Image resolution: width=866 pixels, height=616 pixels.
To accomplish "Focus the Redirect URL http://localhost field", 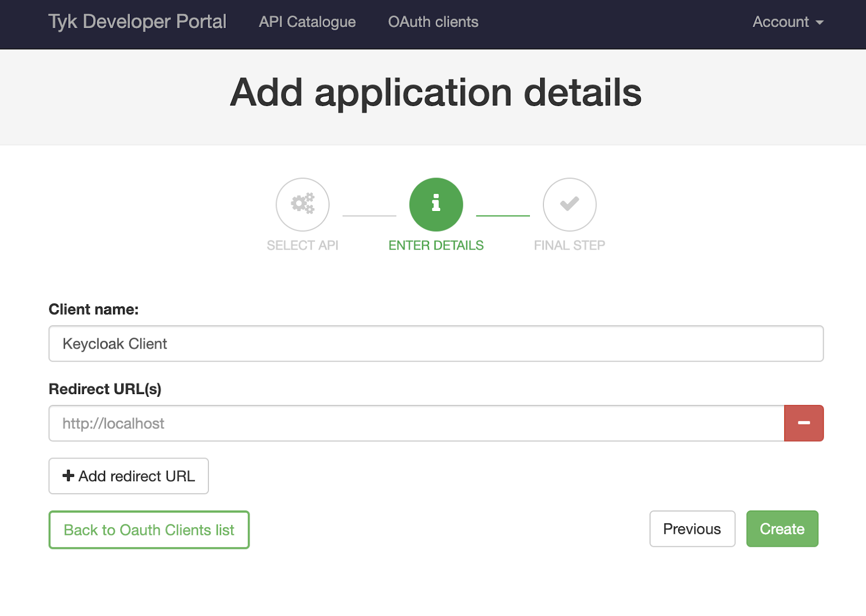I will pyautogui.click(x=416, y=423).
